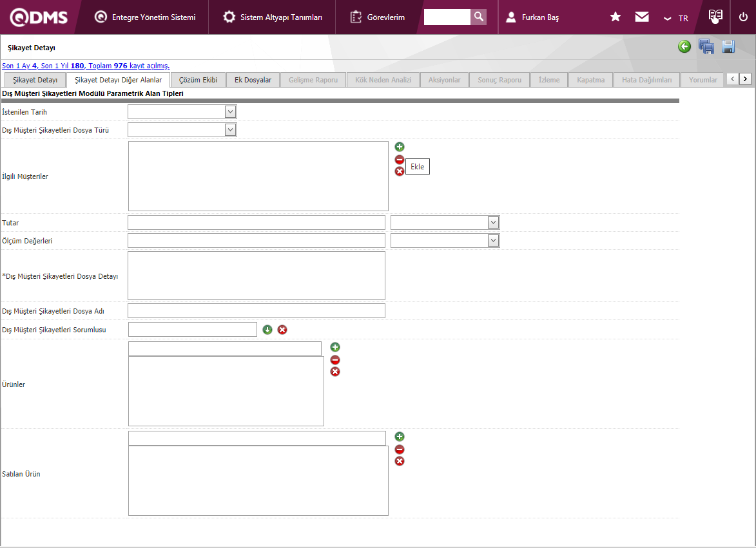Viewport: 756px width, 548px height.
Task: Open Sonuç Raporu tab
Action: click(499, 80)
